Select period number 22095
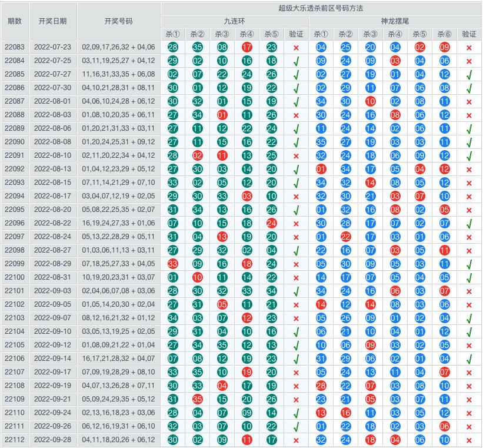Screen dimensions: 483x448 pyautogui.click(x=15, y=210)
